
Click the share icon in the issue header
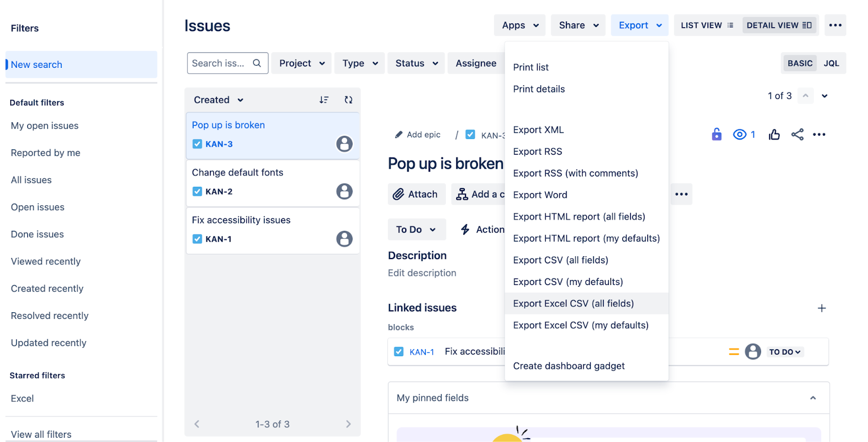[797, 134]
